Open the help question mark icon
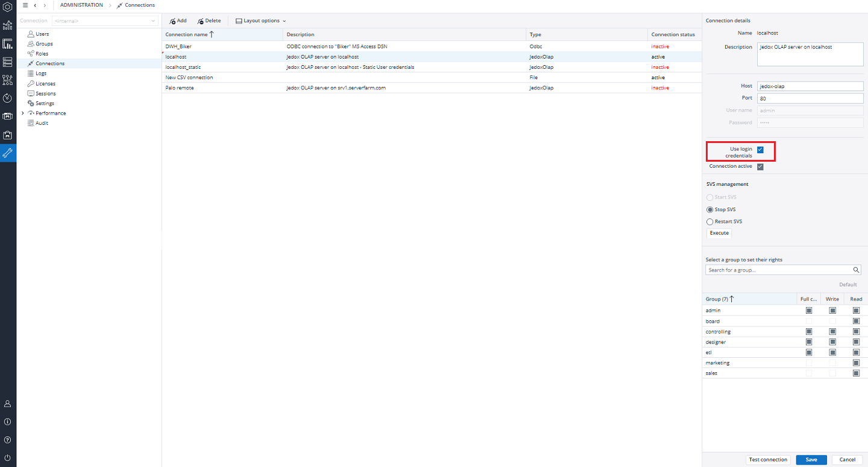The image size is (868, 467). pyautogui.click(x=8, y=440)
